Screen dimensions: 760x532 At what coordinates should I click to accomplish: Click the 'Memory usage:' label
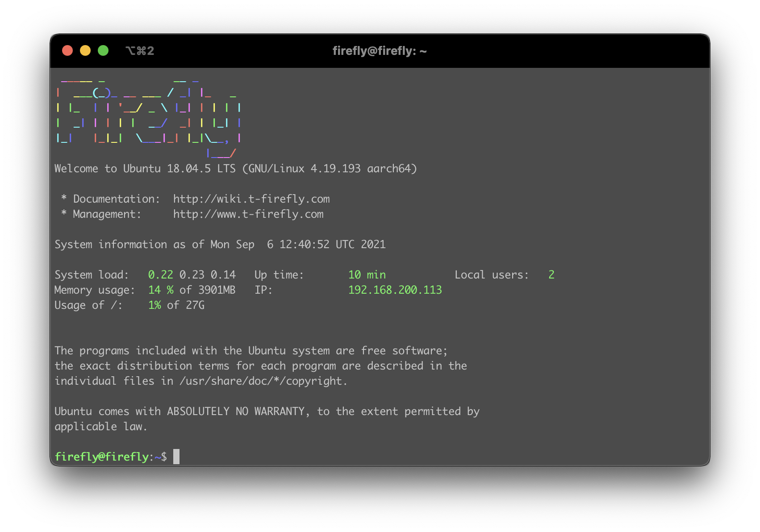95,290
